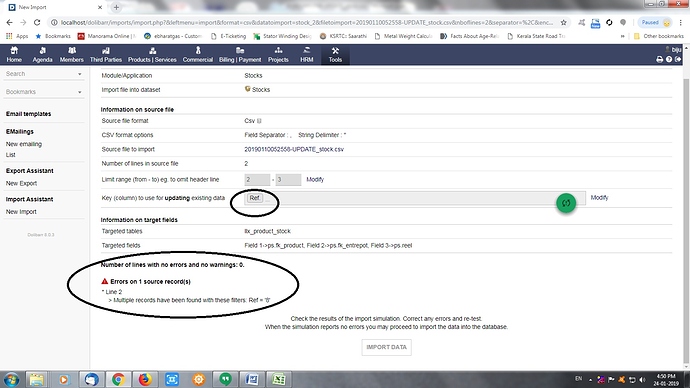Bookmark this page with star icon
The height and width of the screenshot is (388, 690).
(x=563, y=22)
